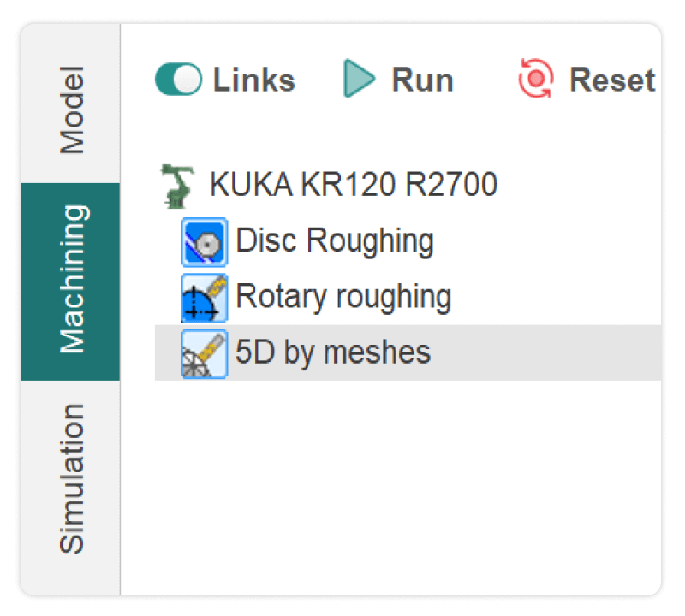Click the KUKA robot arm icon
Image resolution: width=685 pixels, height=616 pixels.
177,185
